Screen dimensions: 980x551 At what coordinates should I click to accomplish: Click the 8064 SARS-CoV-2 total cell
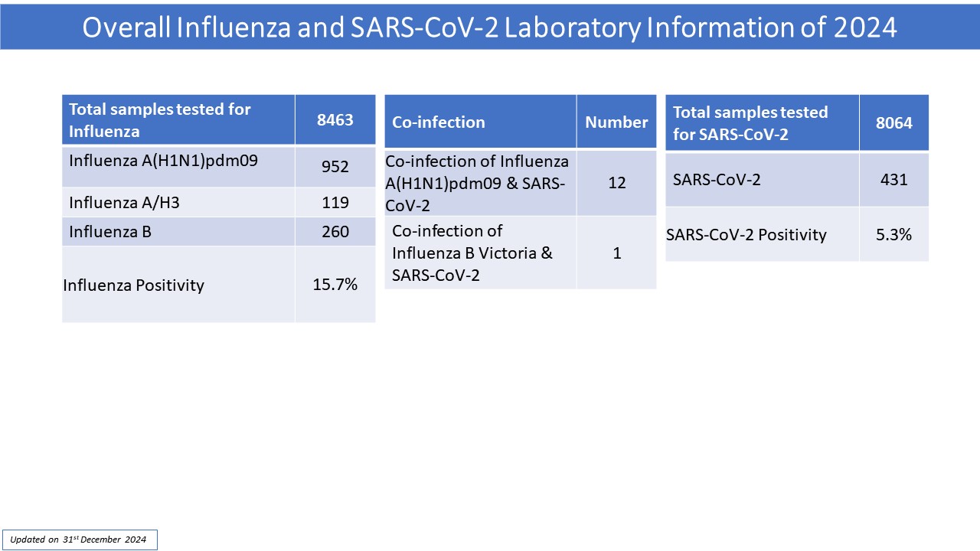[893, 122]
